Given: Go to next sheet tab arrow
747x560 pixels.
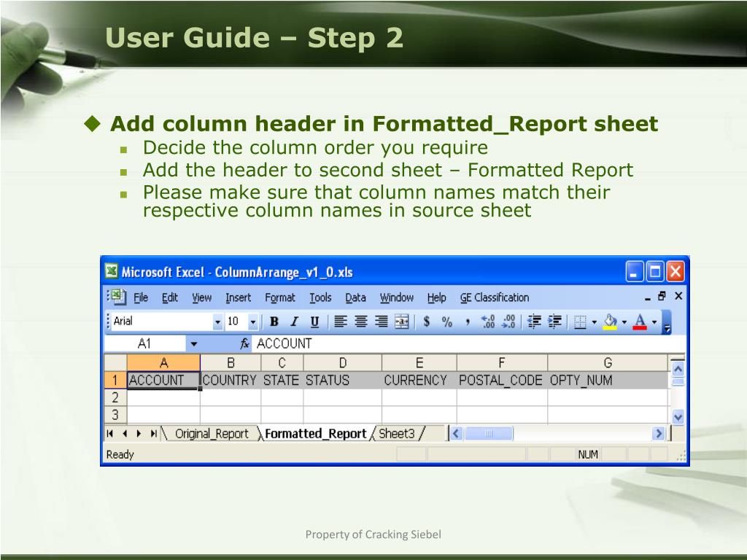Looking at the screenshot, I should click(x=139, y=434).
